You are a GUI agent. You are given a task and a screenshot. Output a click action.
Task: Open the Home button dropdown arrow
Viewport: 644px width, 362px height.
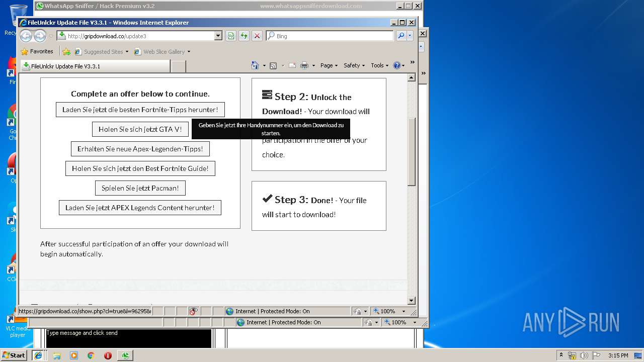click(264, 66)
